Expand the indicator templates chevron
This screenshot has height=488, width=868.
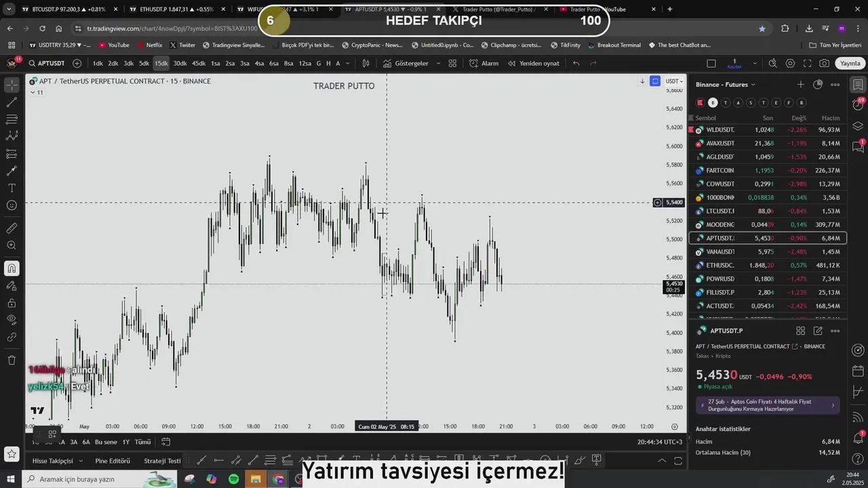438,63
